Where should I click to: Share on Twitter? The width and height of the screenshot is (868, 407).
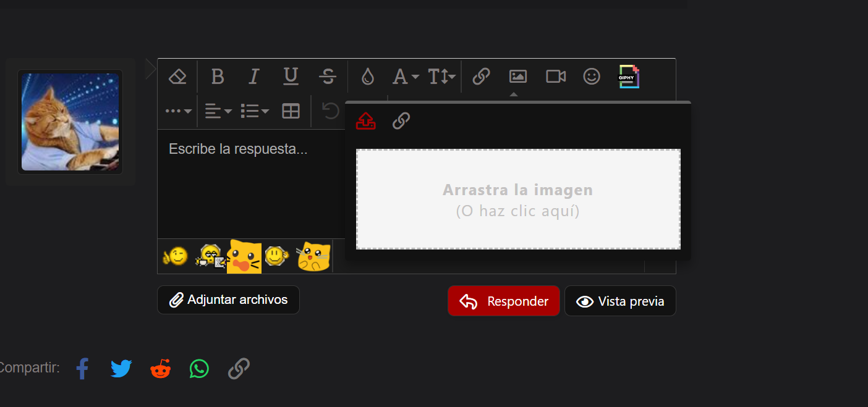point(121,369)
